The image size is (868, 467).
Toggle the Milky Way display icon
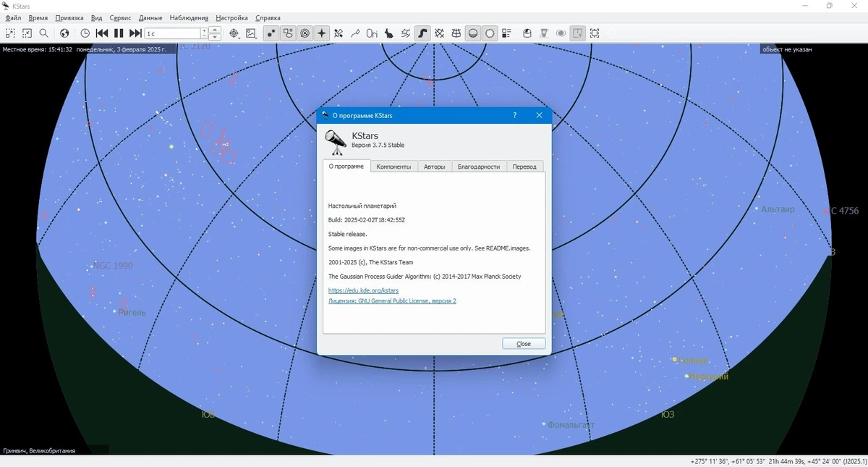pyautogui.click(x=422, y=33)
